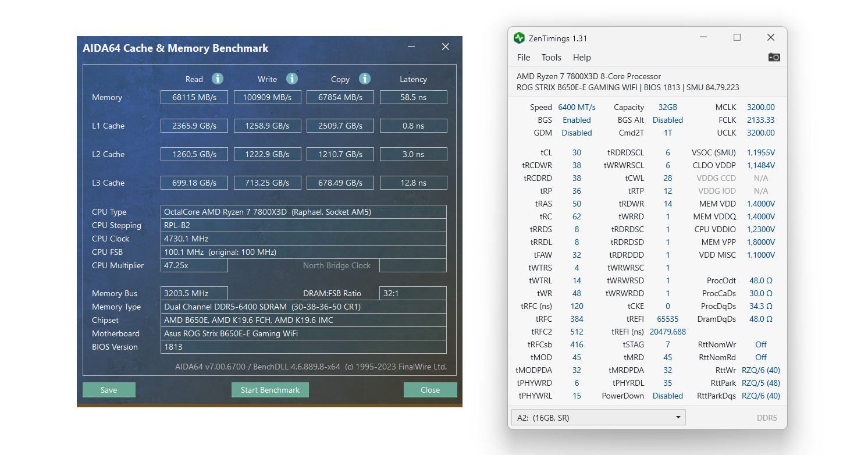868x455 pixels.
Task: Click the BGS value Enabled
Action: [577, 120]
